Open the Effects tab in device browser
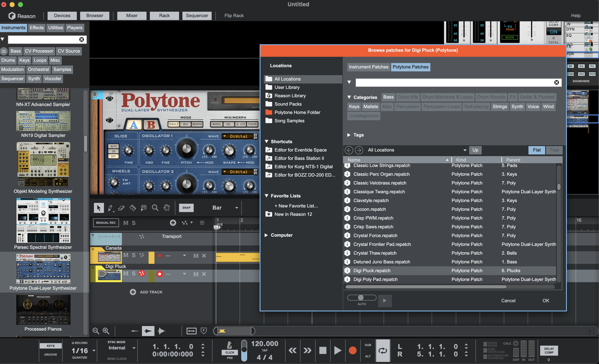 37,28
